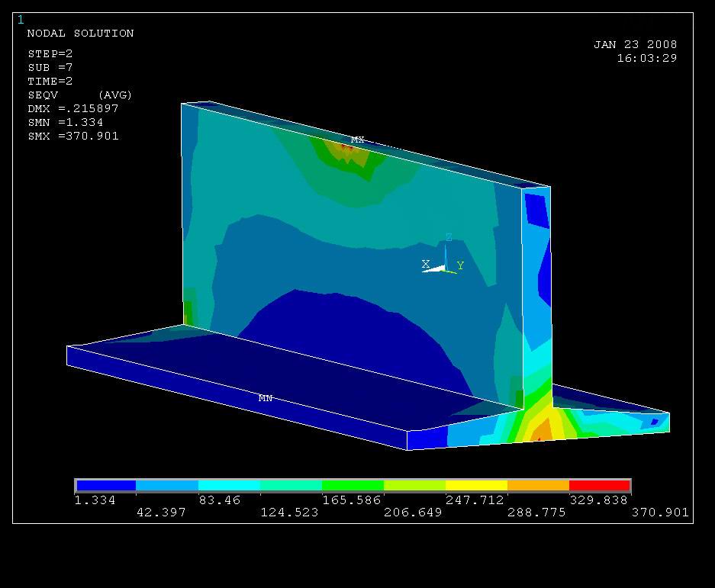Click the MN minimum stress marker
Image resolution: width=715 pixels, height=588 pixels.
tap(266, 398)
